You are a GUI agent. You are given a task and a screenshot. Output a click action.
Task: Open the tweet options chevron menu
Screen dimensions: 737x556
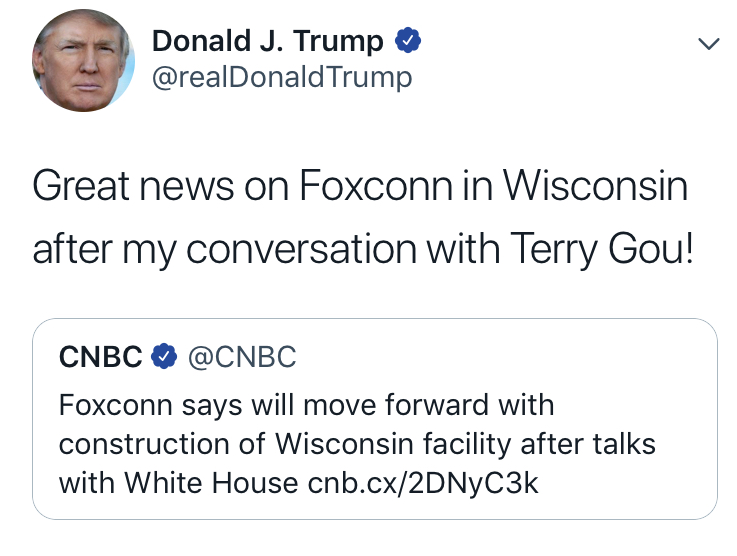(708, 44)
